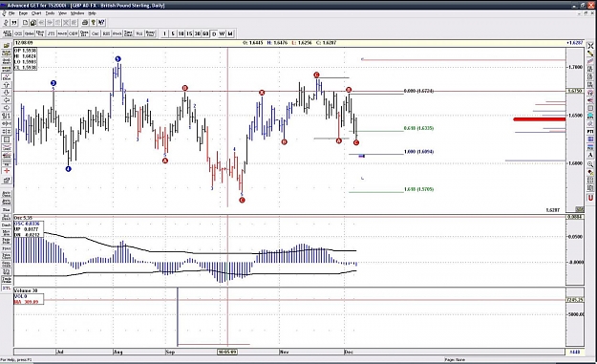Image resolution: width=597 pixels, height=364 pixels.
Task: Select the pencil drawing tool in right toolbar
Action: (590, 54)
